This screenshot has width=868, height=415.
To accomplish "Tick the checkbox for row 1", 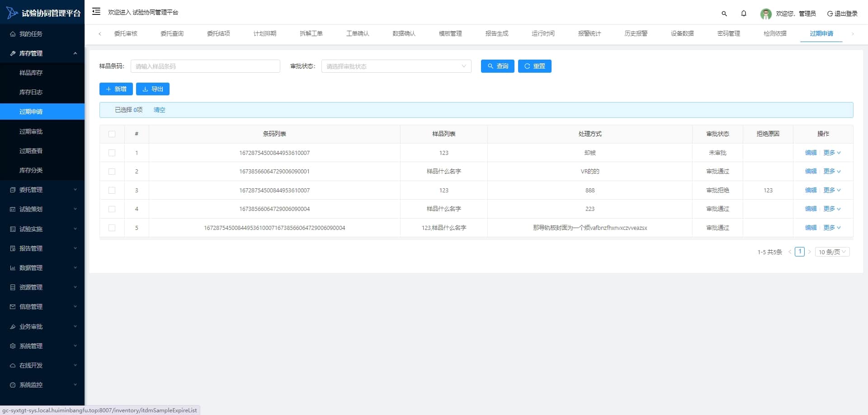I will (112, 153).
